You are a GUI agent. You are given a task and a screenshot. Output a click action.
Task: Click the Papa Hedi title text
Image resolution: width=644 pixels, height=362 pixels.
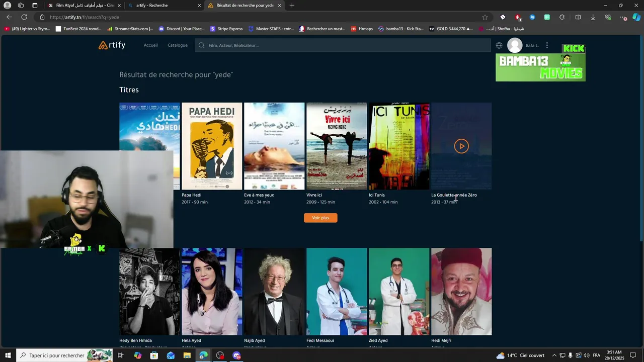tap(191, 195)
